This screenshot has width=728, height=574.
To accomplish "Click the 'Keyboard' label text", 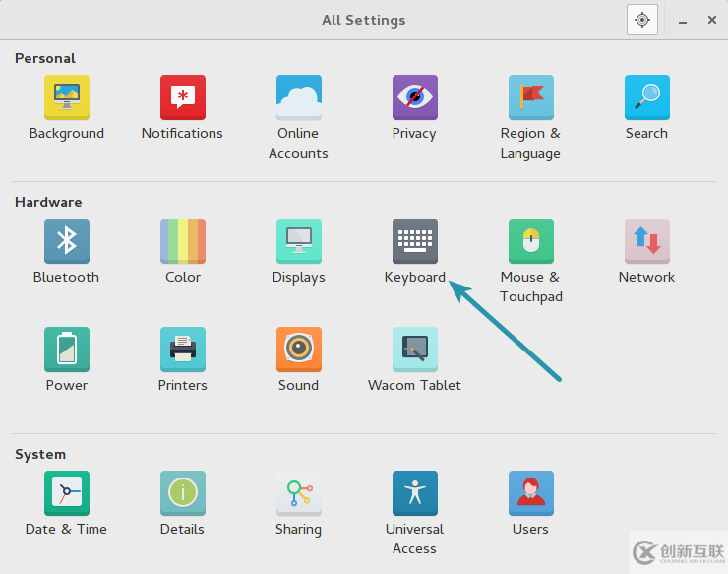I will coord(414,278).
